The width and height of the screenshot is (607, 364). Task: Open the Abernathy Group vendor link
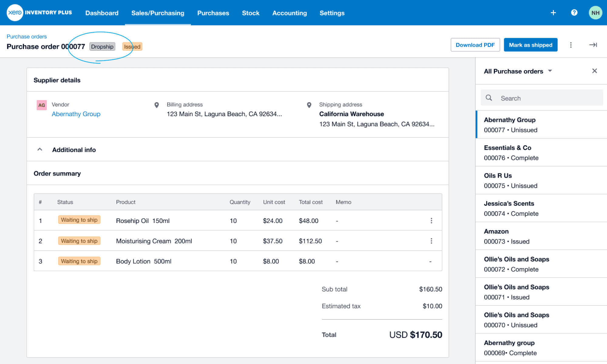(76, 114)
